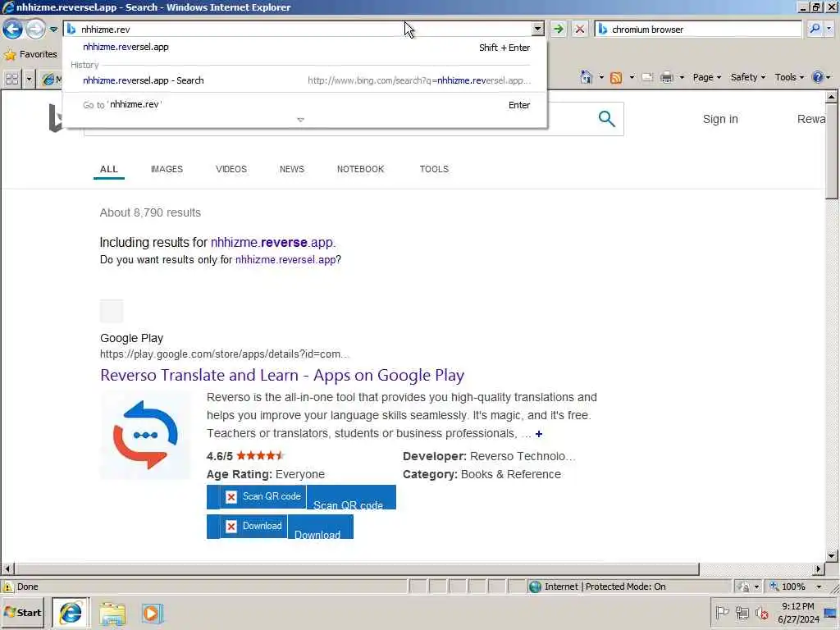Viewport: 840px width, 630px height.
Task: Switch to the VIDEOS tab
Action: (231, 169)
